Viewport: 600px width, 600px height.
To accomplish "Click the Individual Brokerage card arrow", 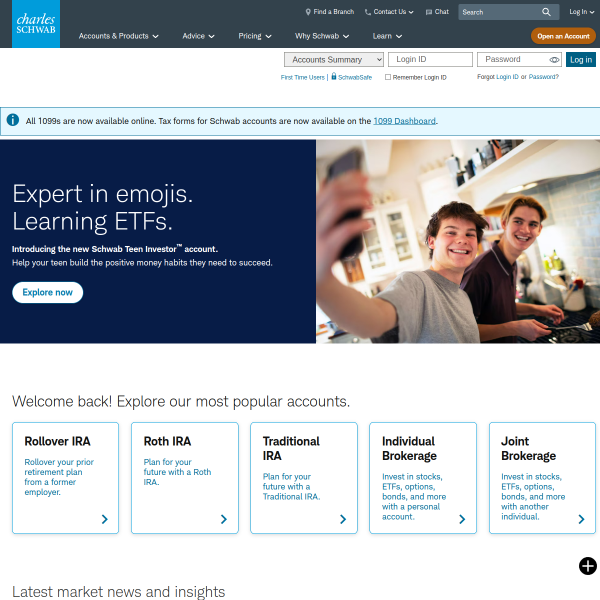I will click(462, 519).
